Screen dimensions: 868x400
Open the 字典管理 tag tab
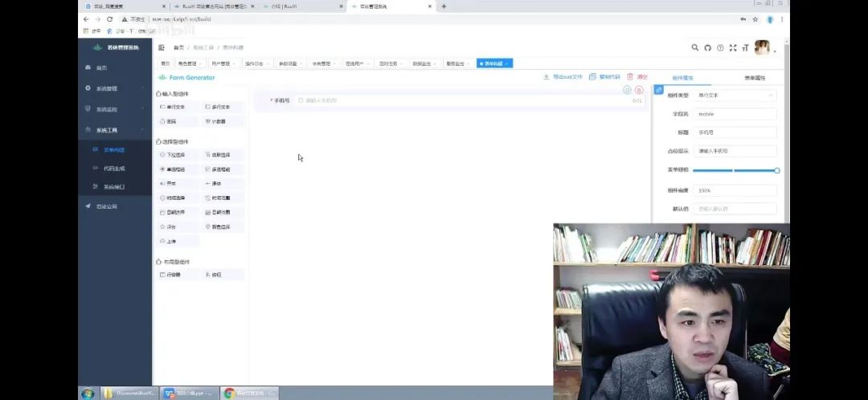(x=324, y=63)
